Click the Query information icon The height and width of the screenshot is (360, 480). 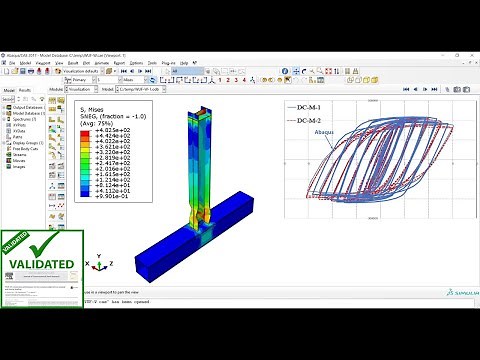(x=285, y=71)
